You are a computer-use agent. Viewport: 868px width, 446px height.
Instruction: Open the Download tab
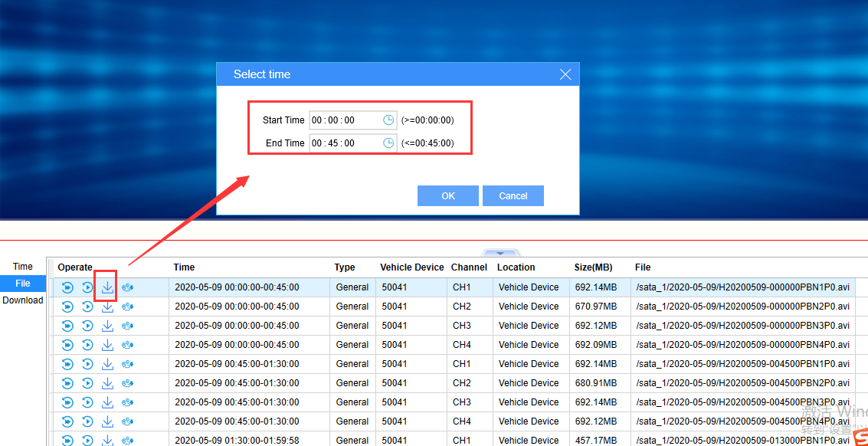point(23,300)
